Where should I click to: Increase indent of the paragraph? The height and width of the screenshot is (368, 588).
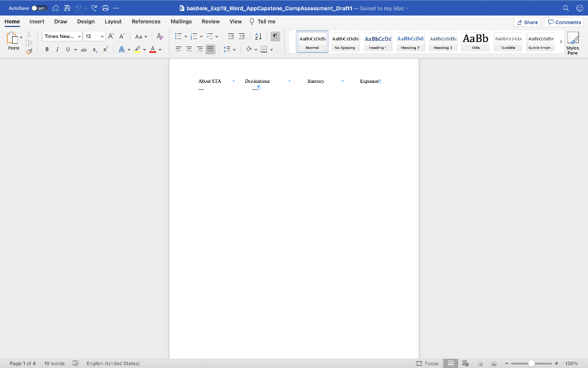[x=242, y=36]
